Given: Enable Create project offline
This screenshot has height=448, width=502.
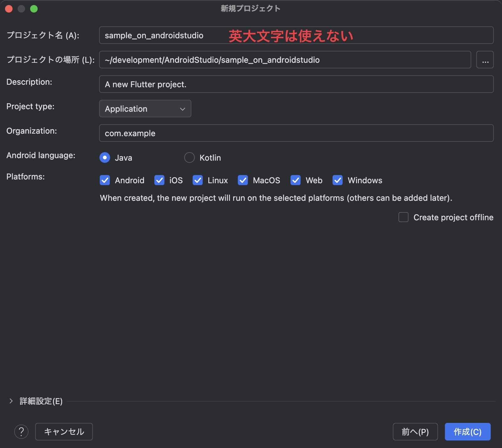Looking at the screenshot, I should point(403,217).
